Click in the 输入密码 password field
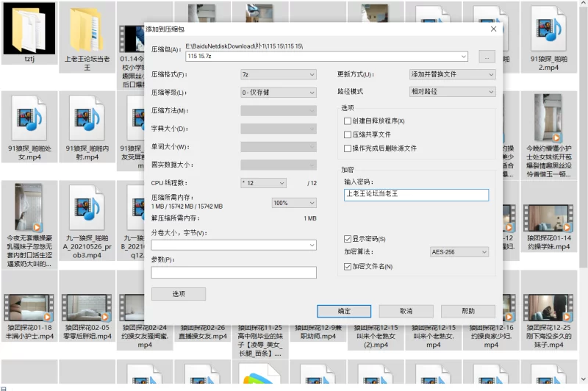The image size is (588, 391). (416, 195)
